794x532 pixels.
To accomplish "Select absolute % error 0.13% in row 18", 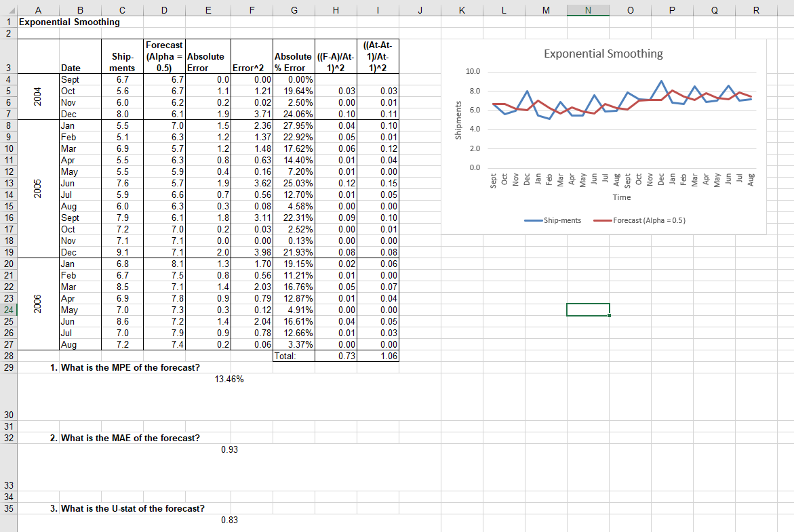I will coord(294,241).
